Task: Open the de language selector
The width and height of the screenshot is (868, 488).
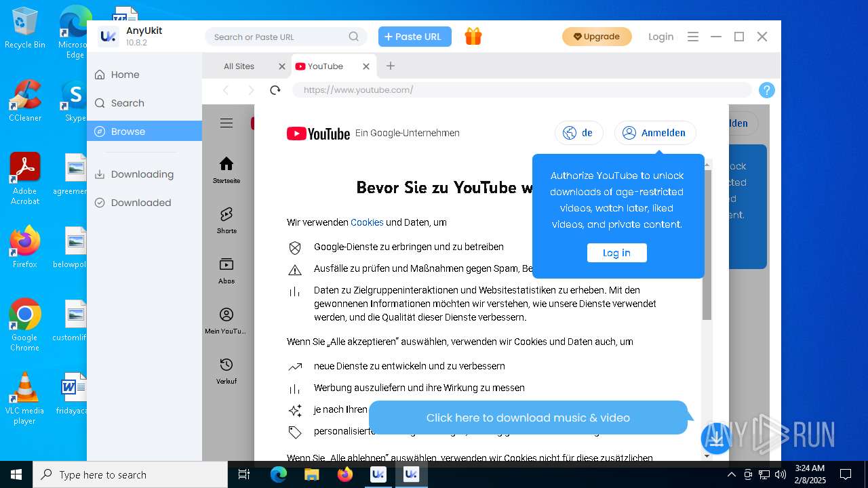Action: coord(579,133)
